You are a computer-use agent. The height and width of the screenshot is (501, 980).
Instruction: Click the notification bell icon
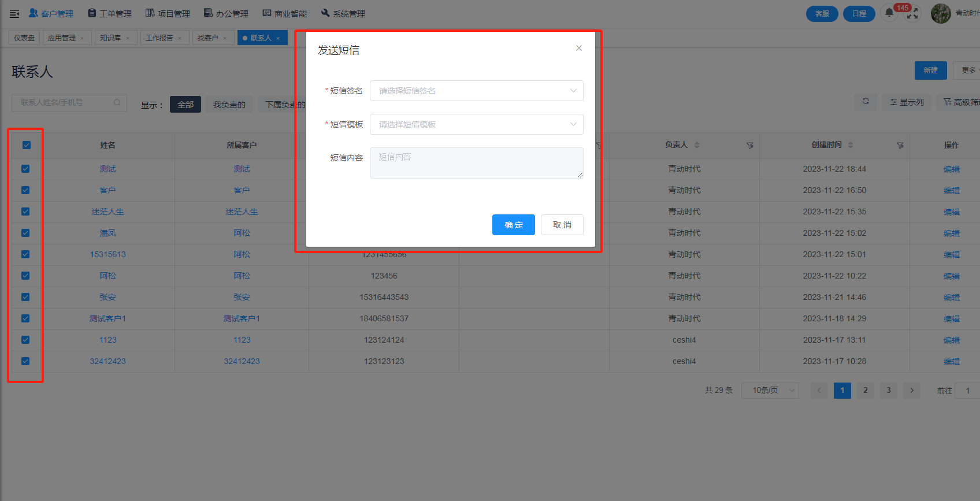click(x=889, y=13)
